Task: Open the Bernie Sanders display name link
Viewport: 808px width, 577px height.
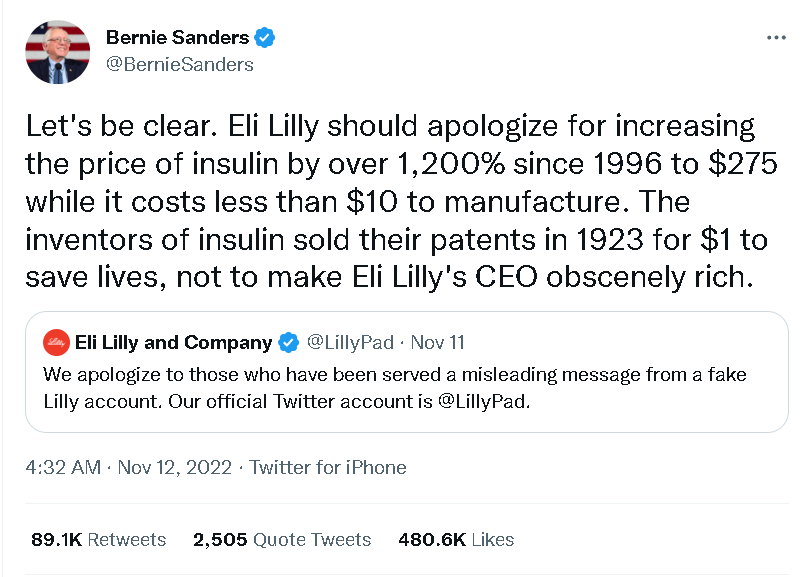Action: (177, 39)
